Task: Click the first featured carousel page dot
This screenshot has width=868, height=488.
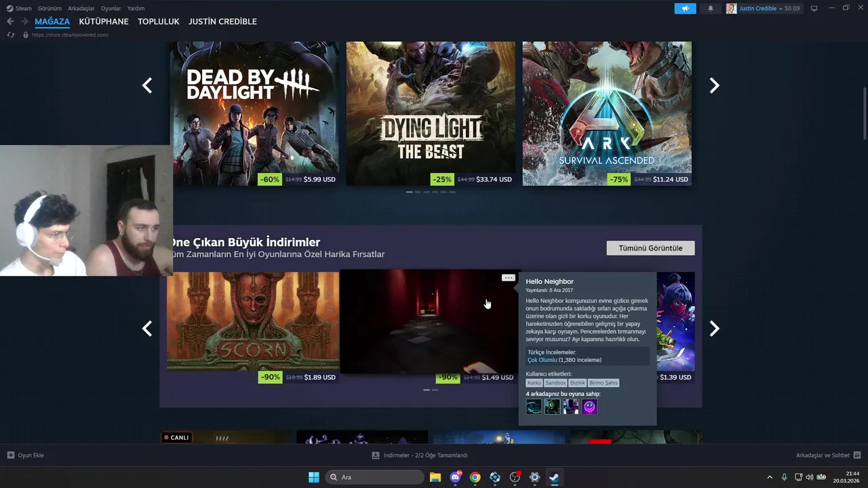Action: [410, 192]
